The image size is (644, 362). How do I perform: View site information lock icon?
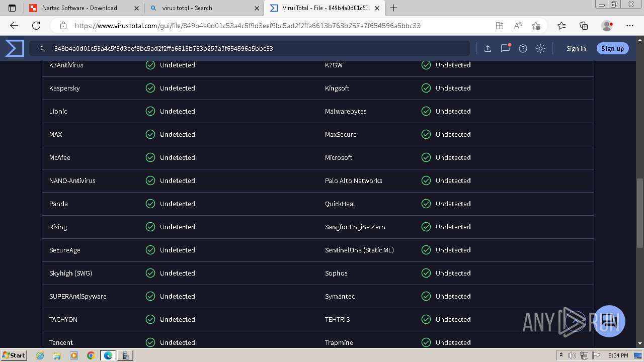[x=63, y=26]
